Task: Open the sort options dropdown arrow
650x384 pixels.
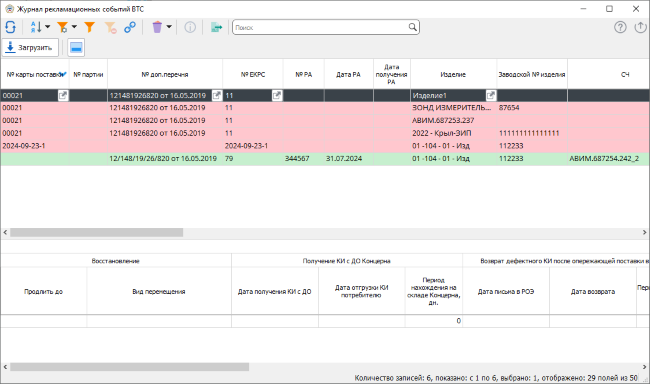Action: [47, 27]
